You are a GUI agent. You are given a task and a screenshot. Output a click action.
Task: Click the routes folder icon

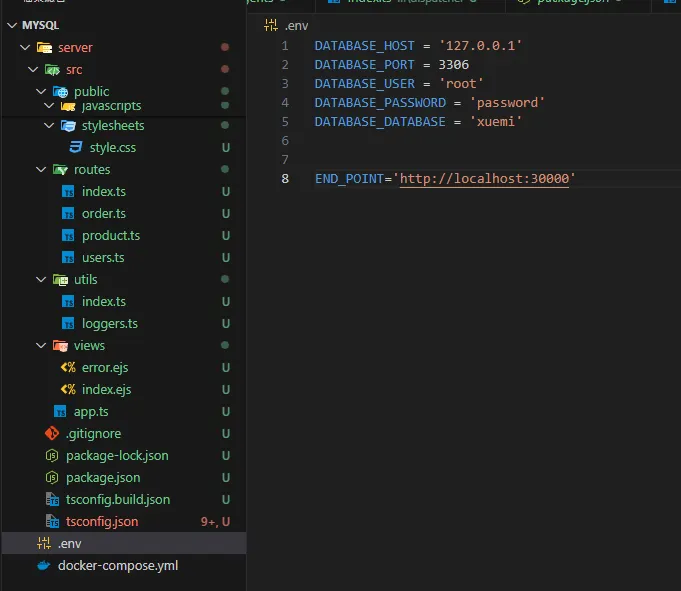[60, 169]
